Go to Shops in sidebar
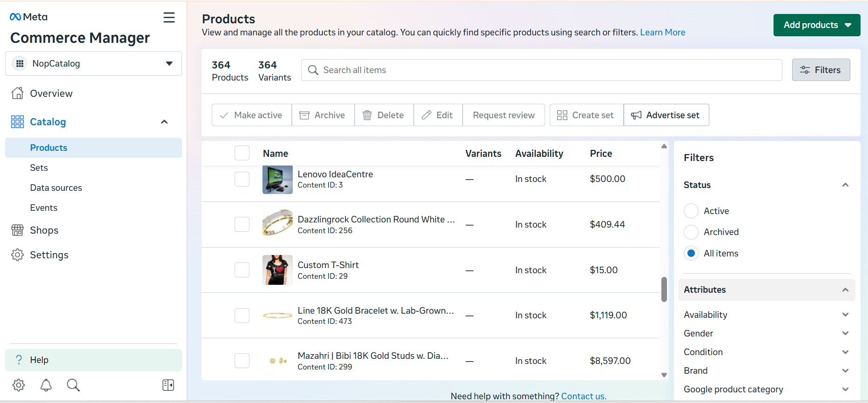 [x=44, y=230]
